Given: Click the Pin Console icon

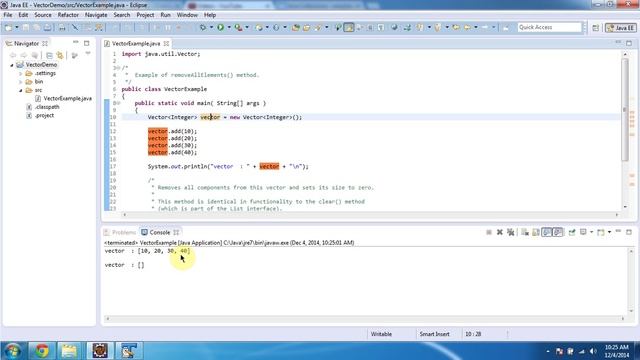Looking at the screenshot, I should click(572, 232).
